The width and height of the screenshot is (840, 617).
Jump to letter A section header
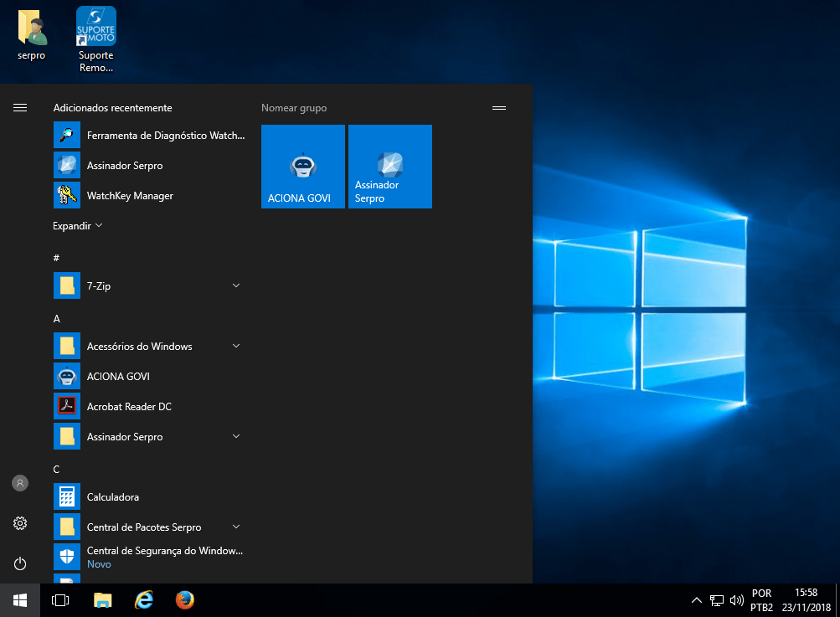tap(57, 319)
